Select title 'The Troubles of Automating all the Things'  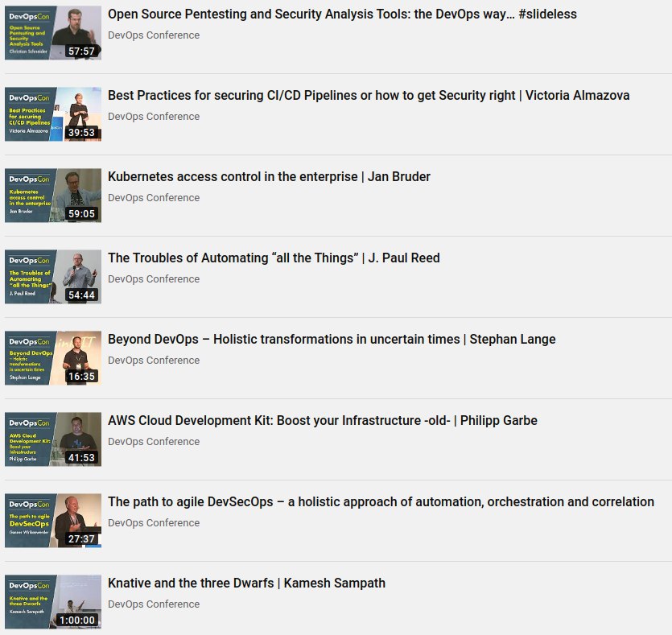tap(274, 258)
